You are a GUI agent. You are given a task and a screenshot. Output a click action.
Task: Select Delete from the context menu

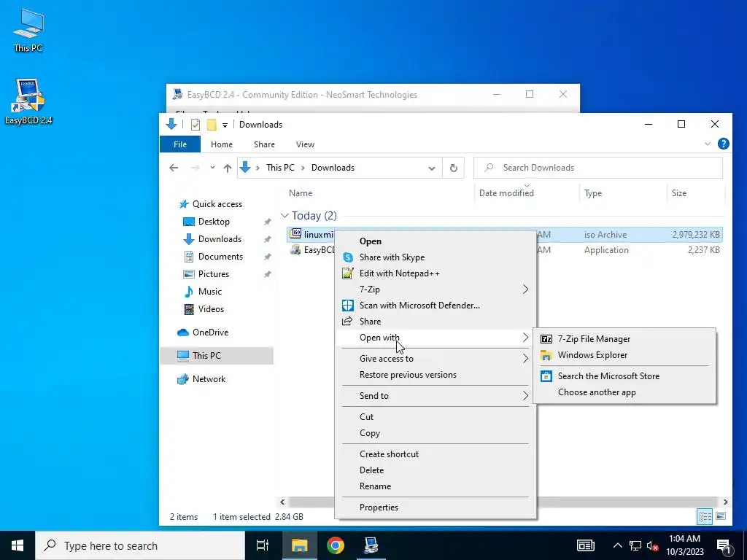pos(436,470)
